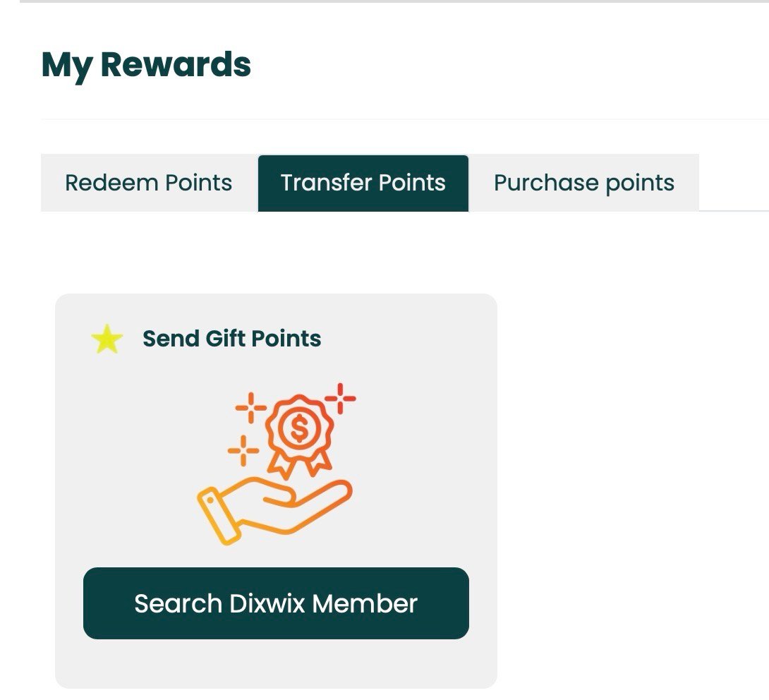Click the My Rewards heading
Screen dimensions: 769x700
[x=146, y=65]
